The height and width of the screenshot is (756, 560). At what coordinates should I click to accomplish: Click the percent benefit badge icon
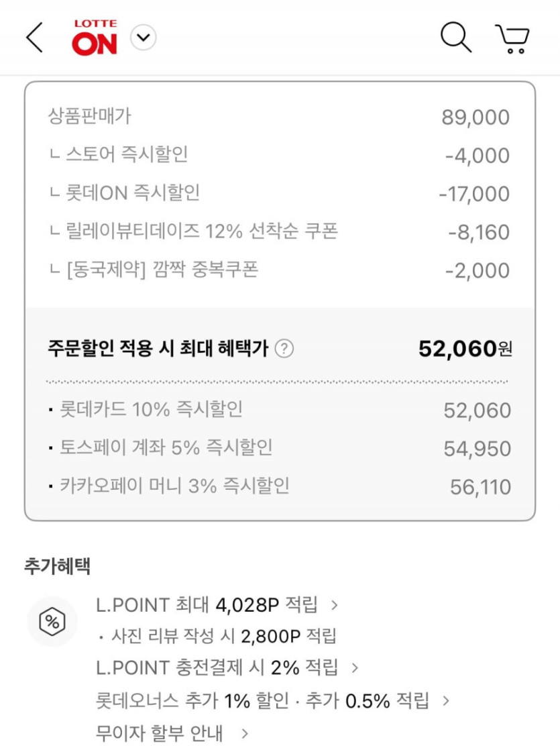pos(52,622)
